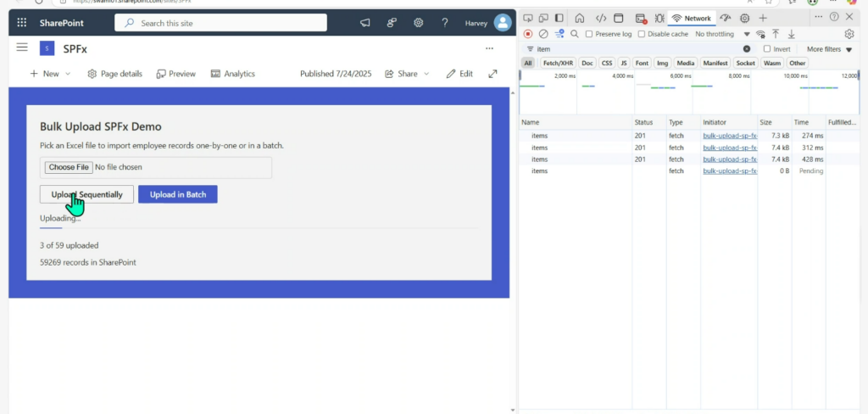The width and height of the screenshot is (868, 414).
Task: Open network search magnifier
Action: pyautogui.click(x=575, y=34)
